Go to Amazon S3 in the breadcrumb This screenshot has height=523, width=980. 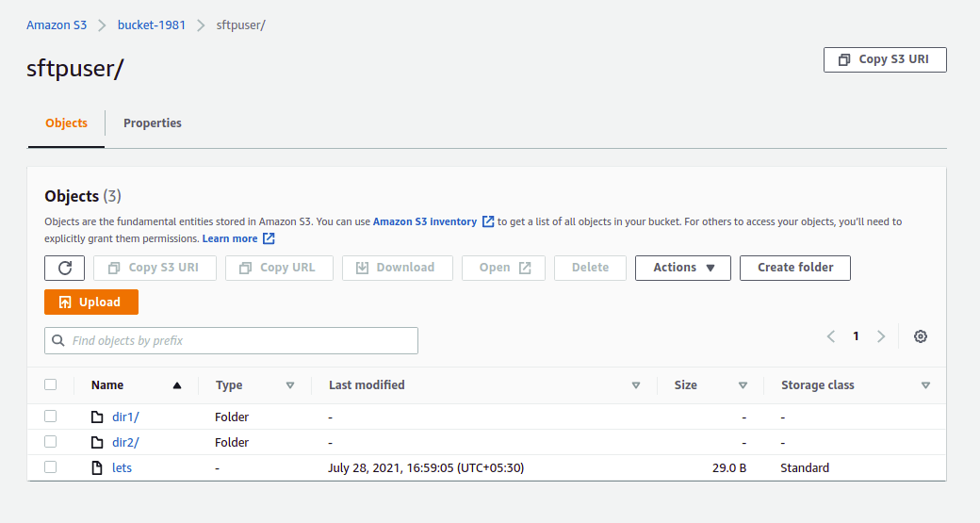tap(57, 25)
